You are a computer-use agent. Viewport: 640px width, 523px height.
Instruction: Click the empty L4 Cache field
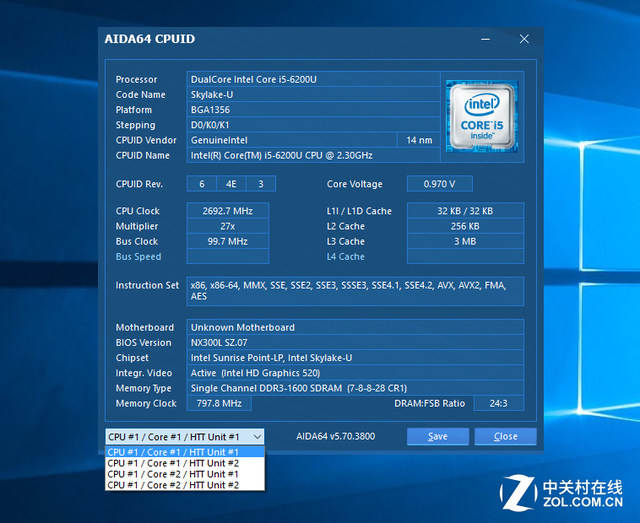[465, 256]
